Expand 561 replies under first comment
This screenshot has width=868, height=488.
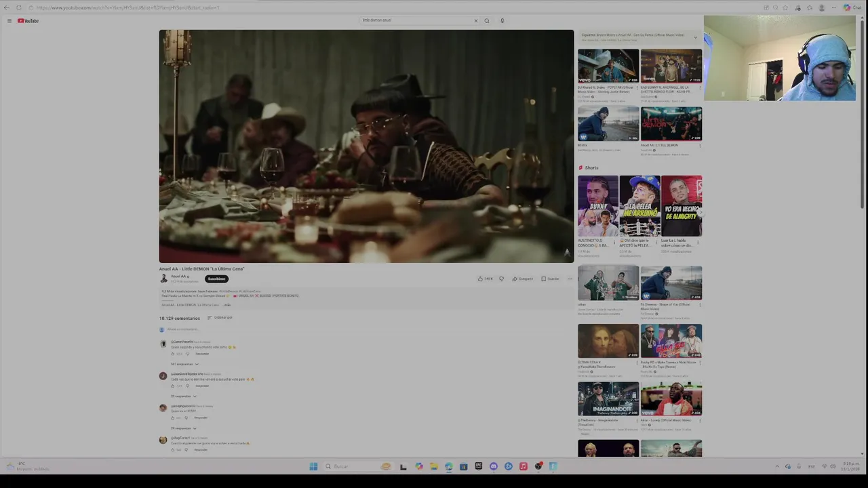coord(184,364)
